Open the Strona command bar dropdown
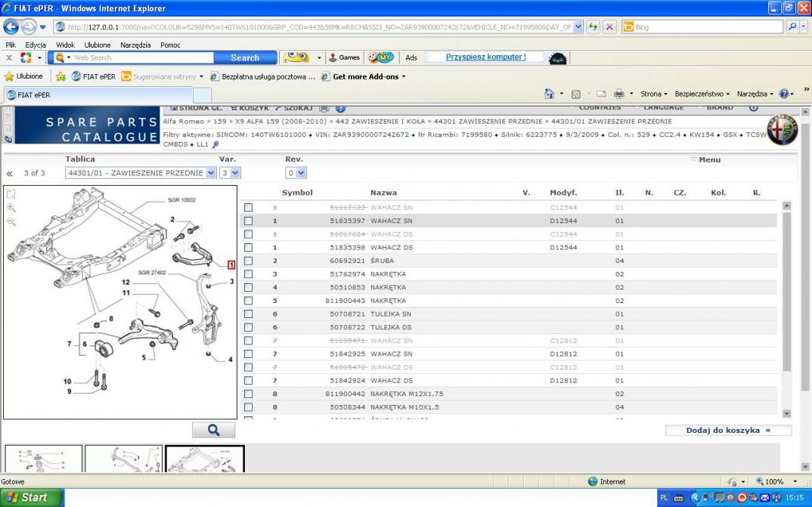Image resolution: width=812 pixels, height=507 pixels. tap(653, 94)
